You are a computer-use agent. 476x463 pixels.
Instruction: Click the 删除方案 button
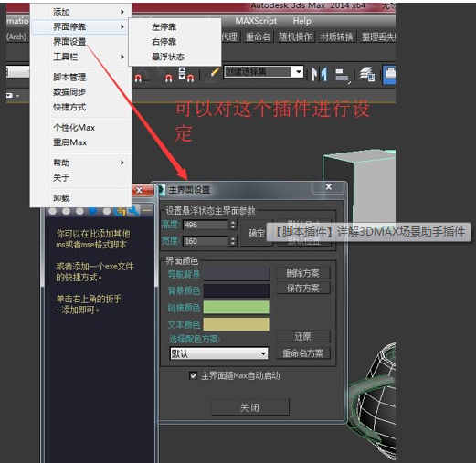pos(303,273)
